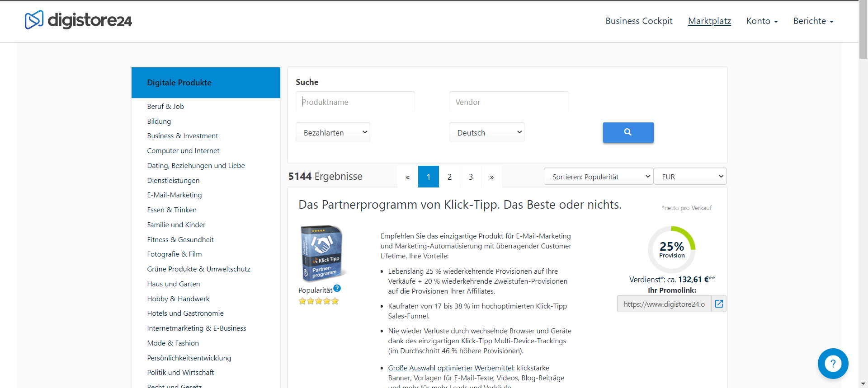Expand the Berichte menu

pos(813,21)
